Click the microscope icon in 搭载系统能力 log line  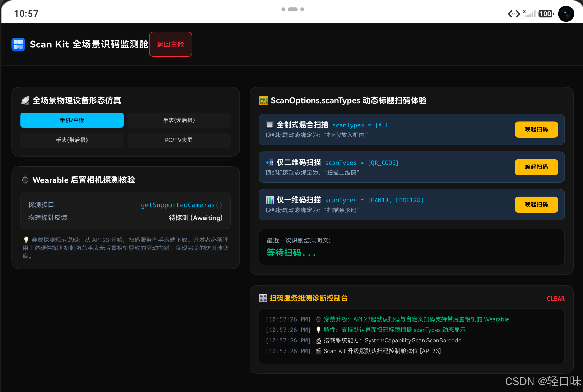(318, 340)
